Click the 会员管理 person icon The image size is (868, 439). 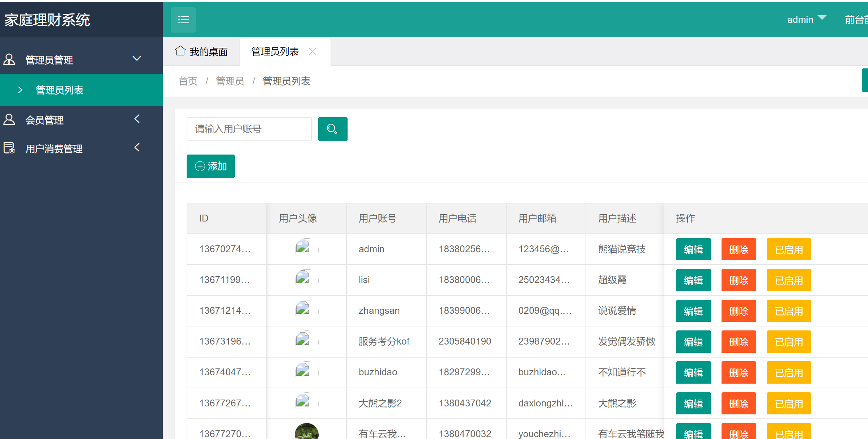(9, 119)
